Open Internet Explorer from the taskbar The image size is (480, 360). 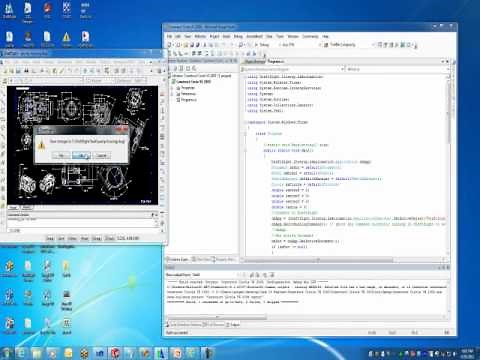click(x=21, y=353)
